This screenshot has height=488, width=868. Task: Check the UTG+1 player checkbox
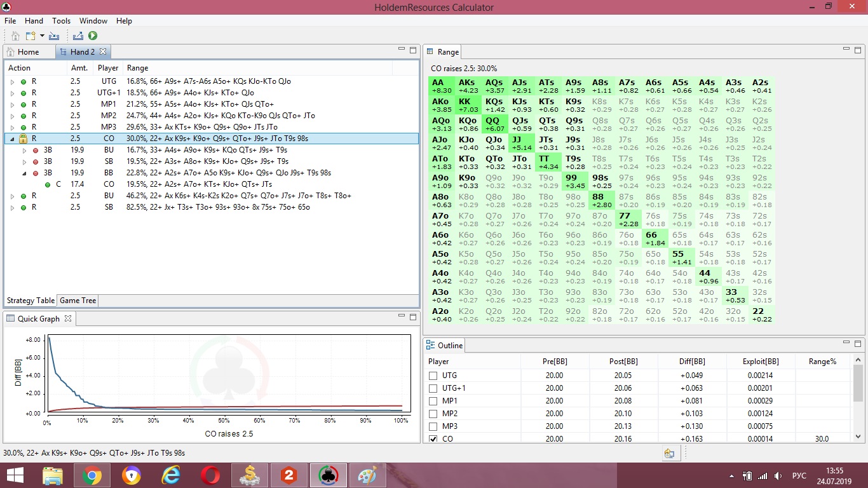pos(433,388)
